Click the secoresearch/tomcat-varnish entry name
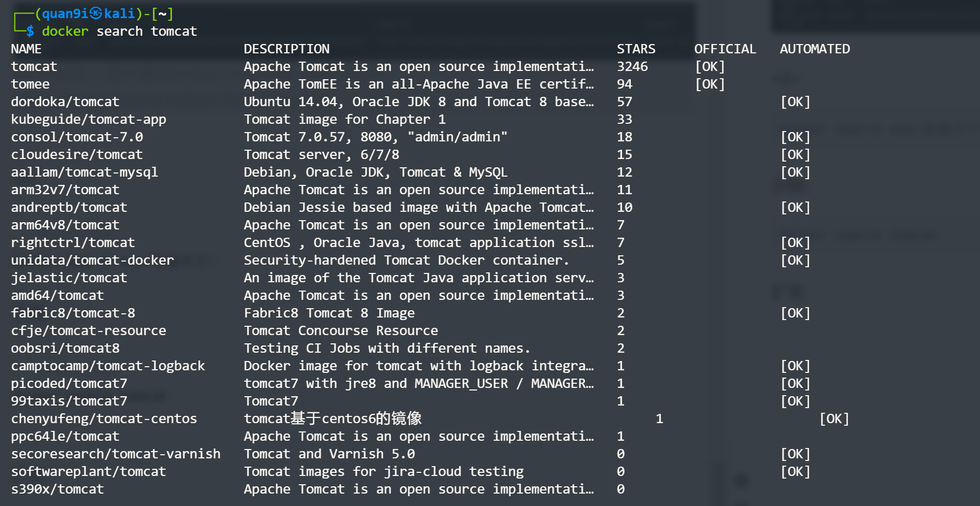 tap(116, 454)
